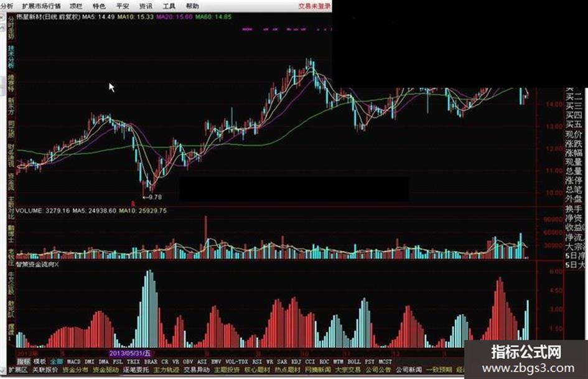Switch to 模板 tab at bottom
588x379 pixels.
point(40,362)
